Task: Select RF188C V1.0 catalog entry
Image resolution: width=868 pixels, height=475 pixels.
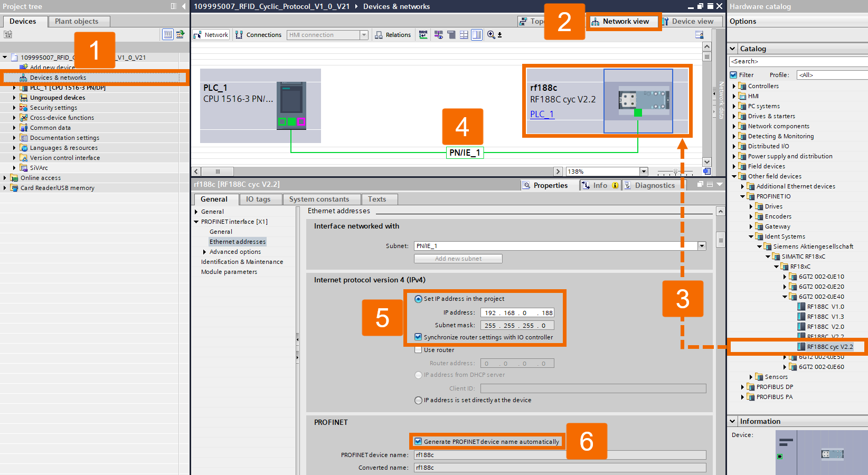Action: point(825,307)
